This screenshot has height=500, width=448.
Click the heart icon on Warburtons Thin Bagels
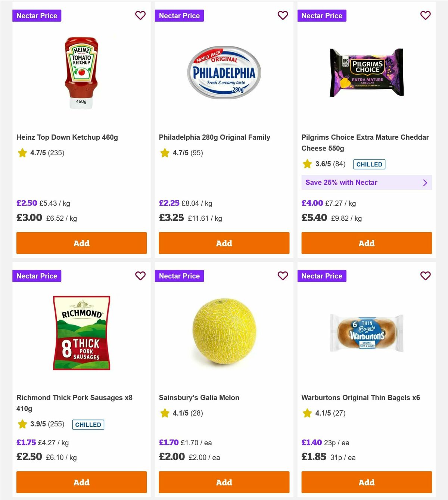click(425, 276)
